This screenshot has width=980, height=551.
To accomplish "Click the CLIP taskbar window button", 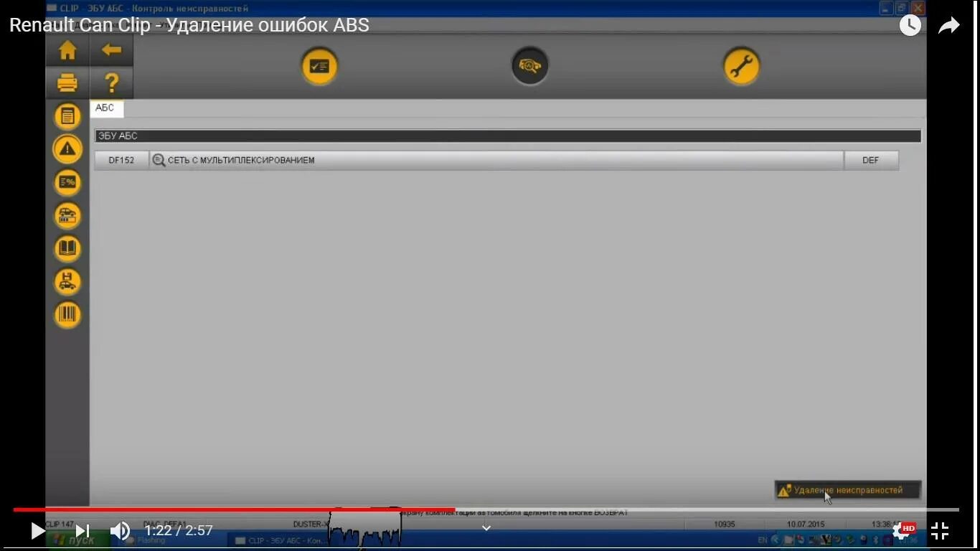I will (x=280, y=540).
